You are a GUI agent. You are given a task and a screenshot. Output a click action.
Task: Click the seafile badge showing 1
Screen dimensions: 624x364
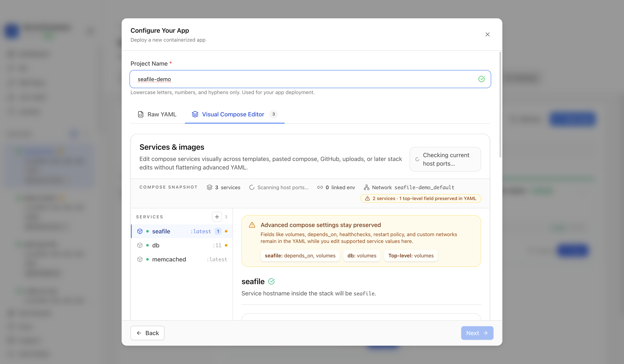click(218, 231)
